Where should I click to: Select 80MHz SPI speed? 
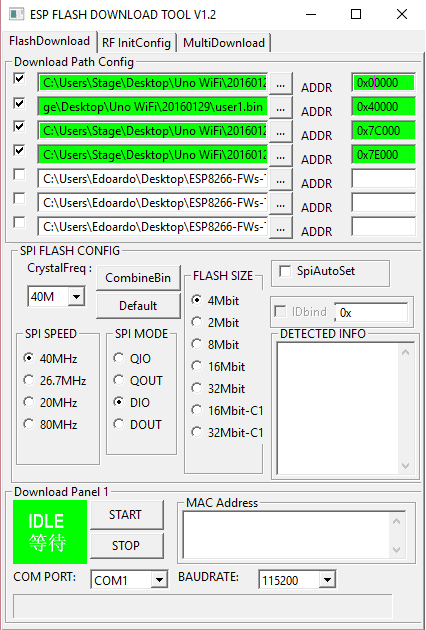(29, 424)
